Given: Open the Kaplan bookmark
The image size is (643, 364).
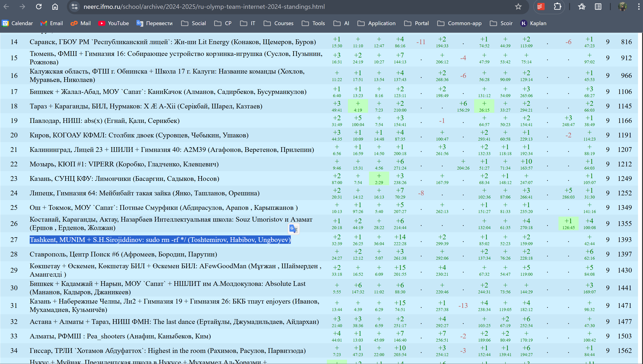Looking at the screenshot, I should (533, 23).
